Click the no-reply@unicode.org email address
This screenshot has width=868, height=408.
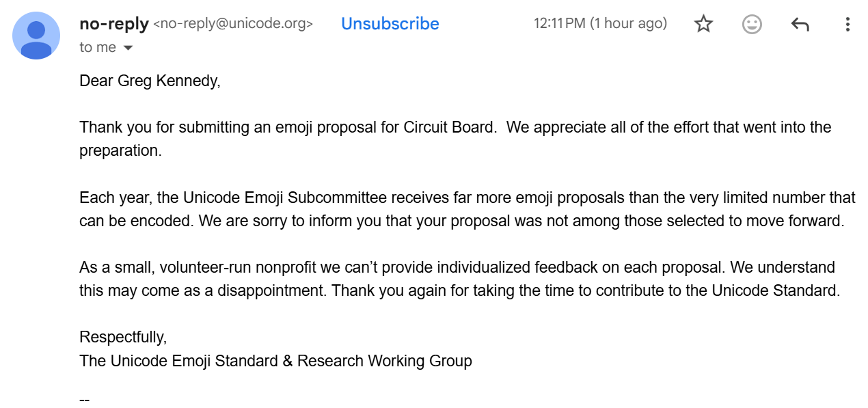(x=232, y=24)
